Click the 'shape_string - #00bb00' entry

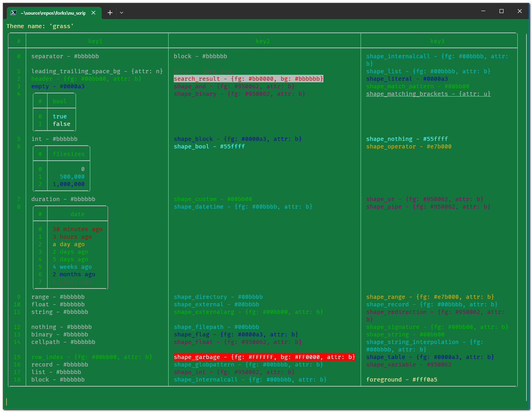coord(405,334)
